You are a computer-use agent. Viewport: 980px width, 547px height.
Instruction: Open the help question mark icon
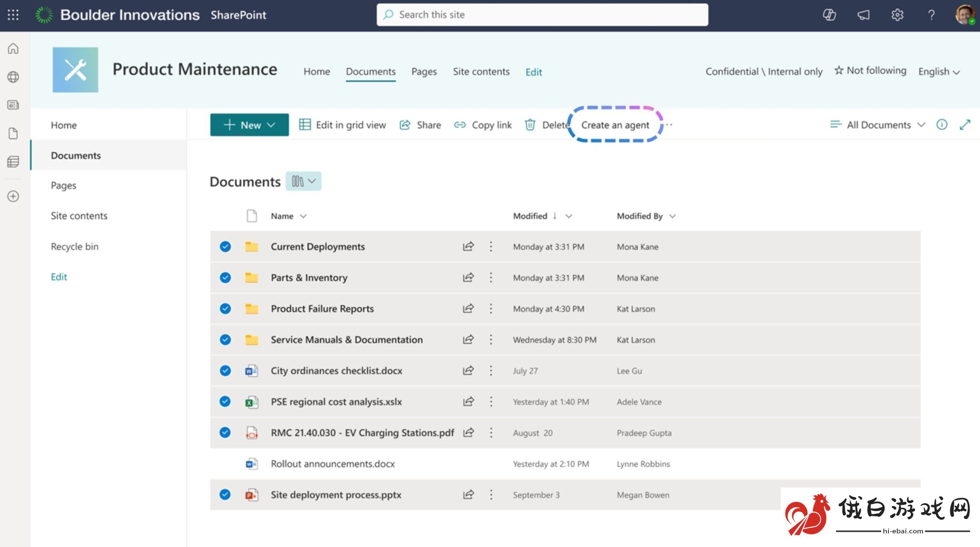931,15
